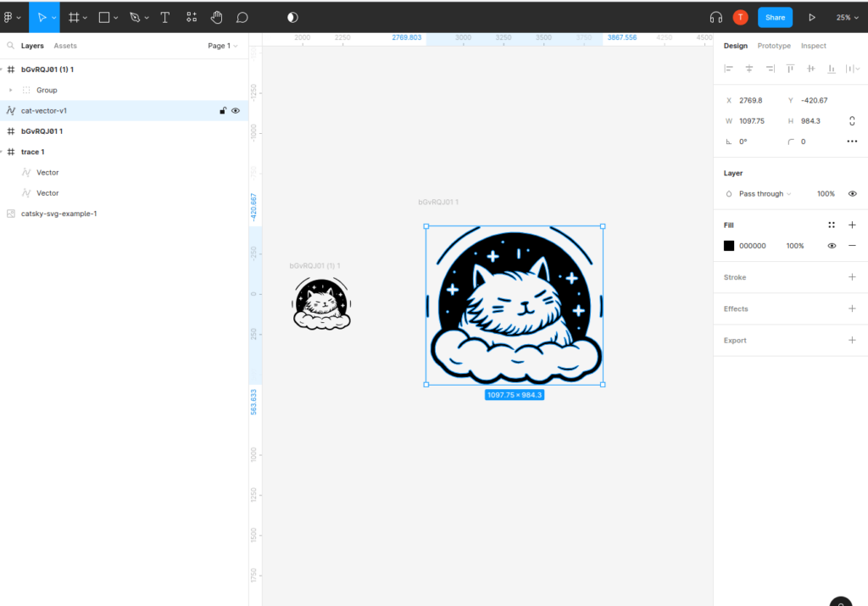Select the Hand tool
Screen dimensions: 868x606
pos(216,17)
